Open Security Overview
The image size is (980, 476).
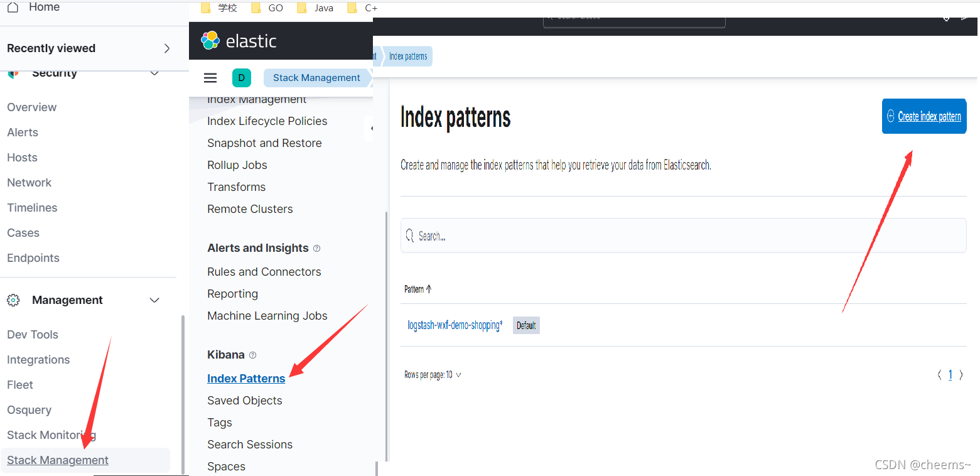[32, 107]
